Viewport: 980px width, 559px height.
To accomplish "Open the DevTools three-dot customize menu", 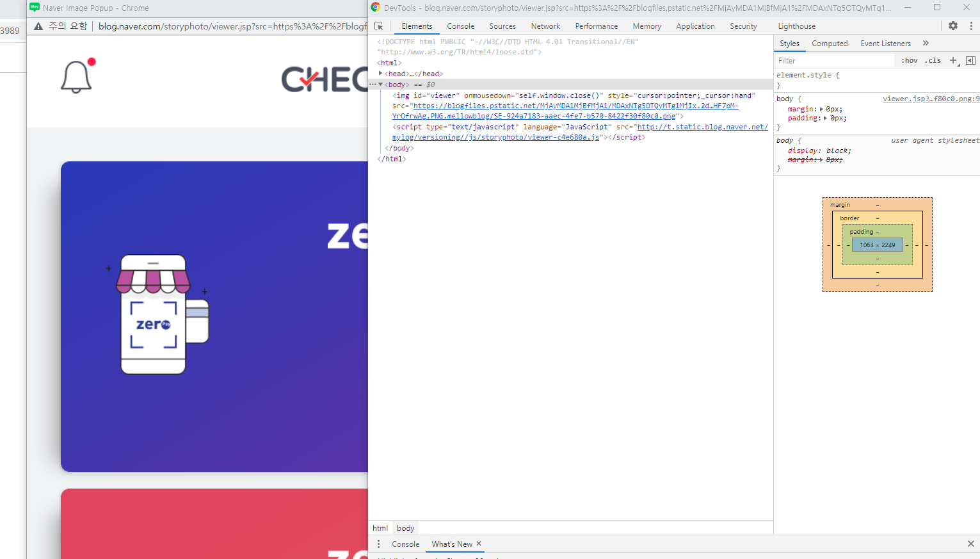I will (x=971, y=26).
